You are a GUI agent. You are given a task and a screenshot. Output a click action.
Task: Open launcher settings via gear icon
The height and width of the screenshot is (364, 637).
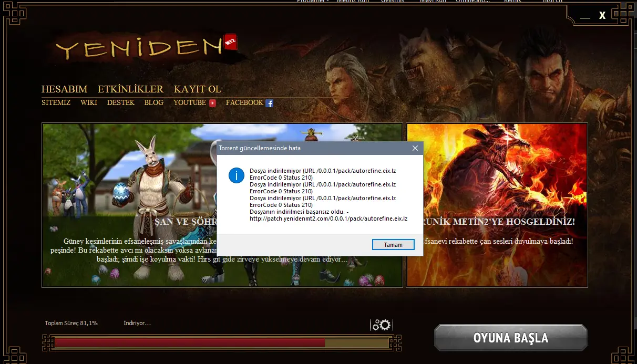tap(382, 325)
